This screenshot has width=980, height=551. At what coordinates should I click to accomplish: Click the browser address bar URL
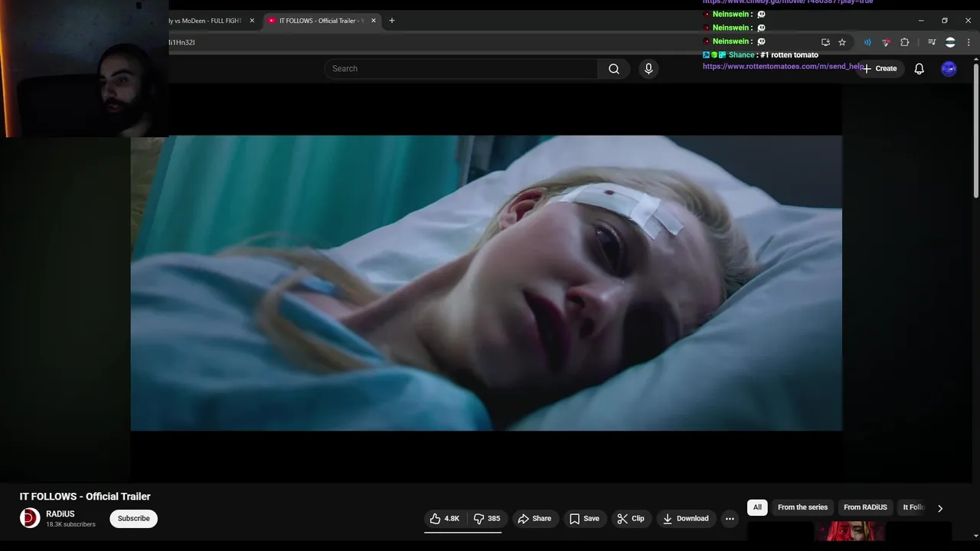(x=182, y=42)
